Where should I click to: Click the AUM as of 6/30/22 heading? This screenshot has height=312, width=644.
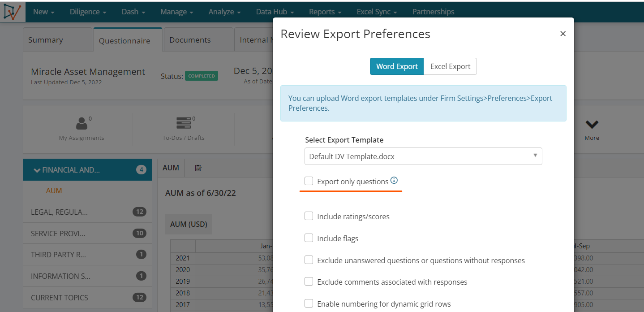click(200, 193)
